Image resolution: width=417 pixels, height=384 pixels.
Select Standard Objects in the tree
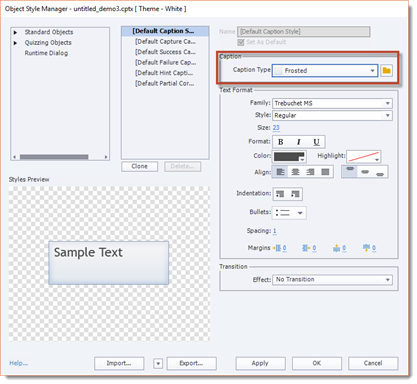coord(49,32)
